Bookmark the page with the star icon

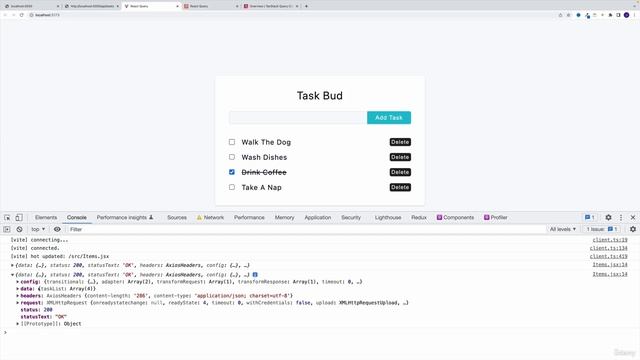tap(569, 15)
